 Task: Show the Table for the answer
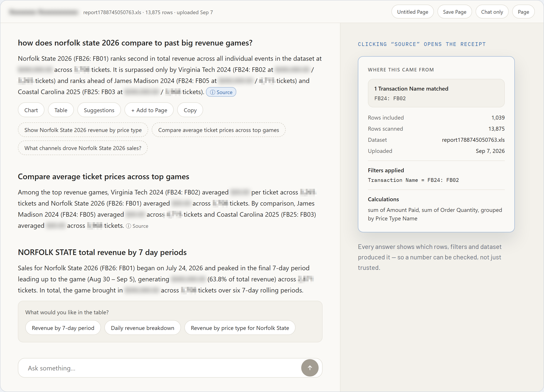point(61,110)
